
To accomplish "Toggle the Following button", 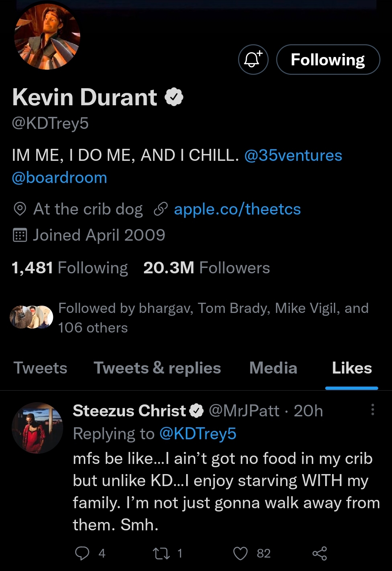I will (x=328, y=60).
